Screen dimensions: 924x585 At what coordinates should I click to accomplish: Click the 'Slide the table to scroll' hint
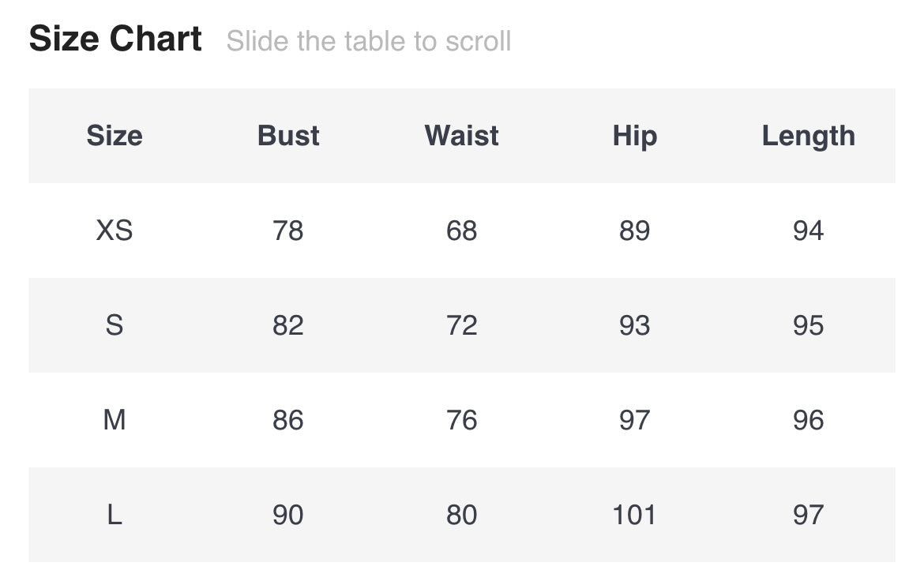[x=369, y=41]
